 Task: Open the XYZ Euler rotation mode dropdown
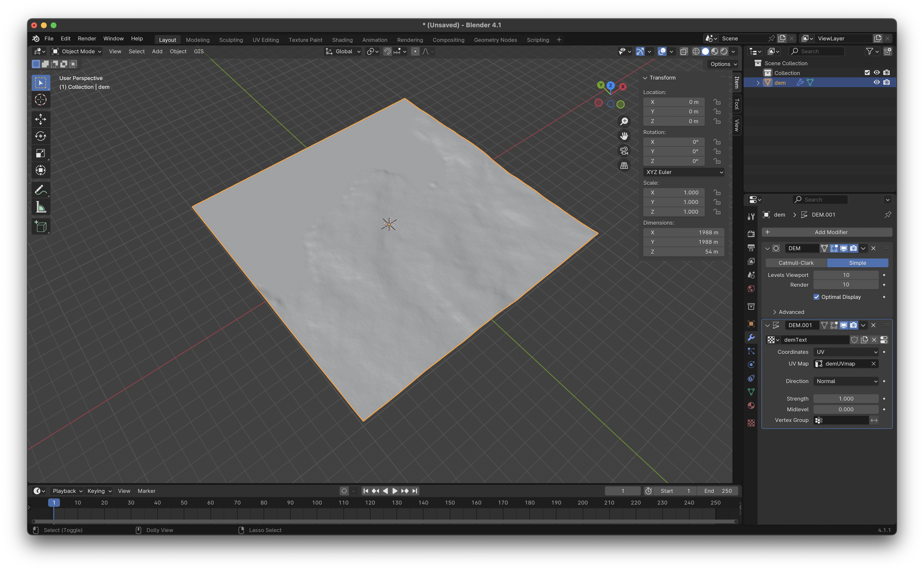pyautogui.click(x=684, y=172)
